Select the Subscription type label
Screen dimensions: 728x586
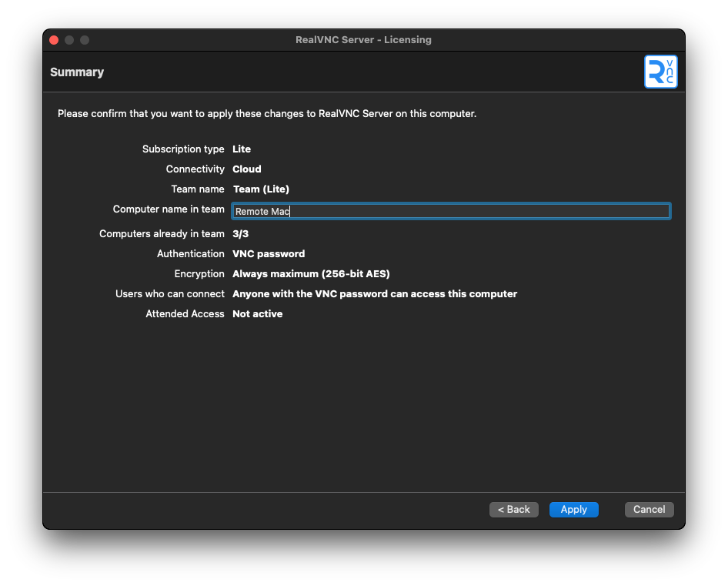(183, 149)
